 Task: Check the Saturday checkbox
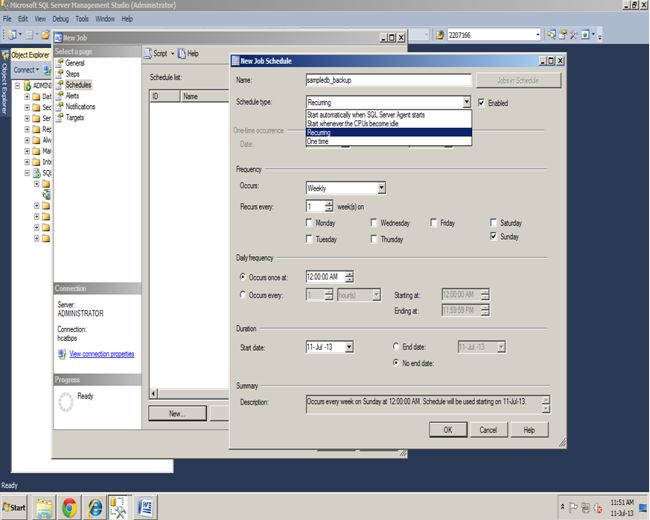tap(493, 223)
